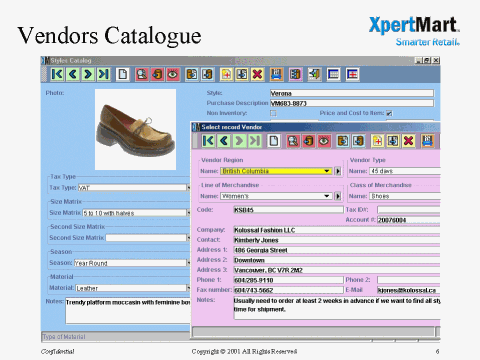The width and height of the screenshot is (480, 360).
Task: Delete the vendor record with red X
Action: [409, 141]
